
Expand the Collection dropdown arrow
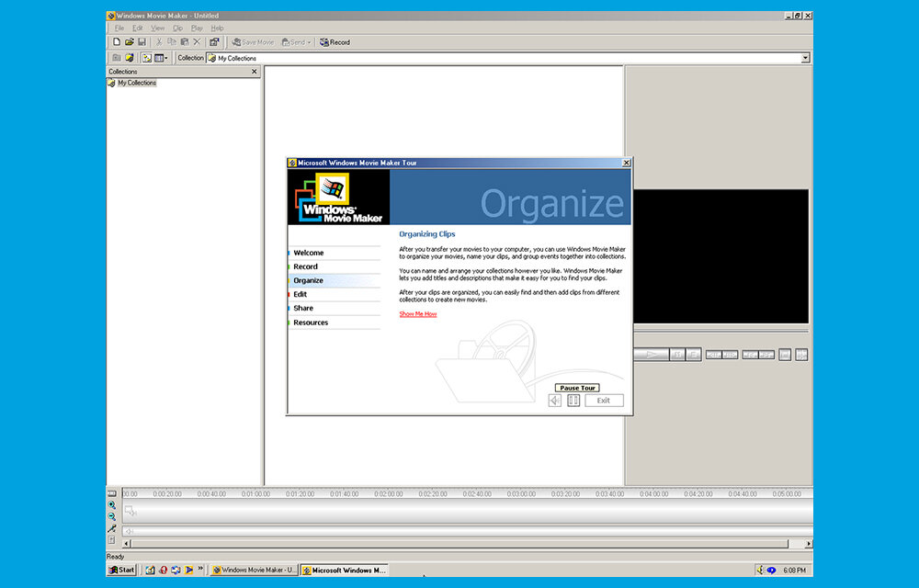coord(805,58)
